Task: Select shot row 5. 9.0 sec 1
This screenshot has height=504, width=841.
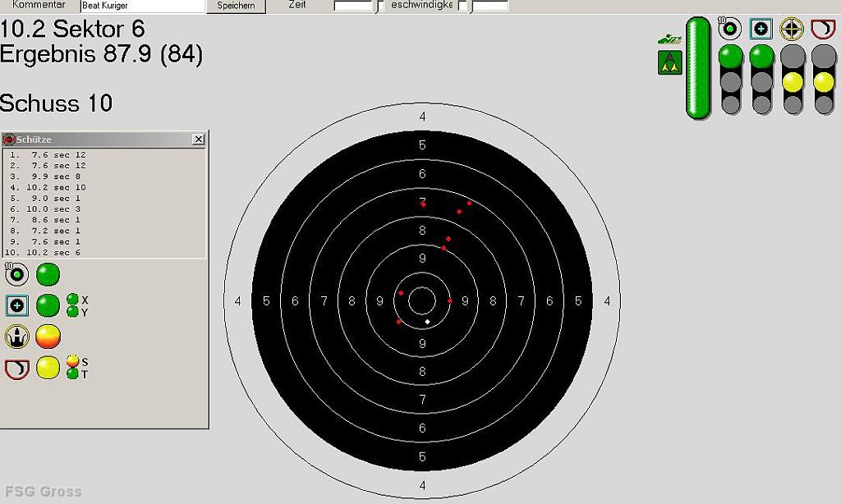Action: [x=104, y=199]
